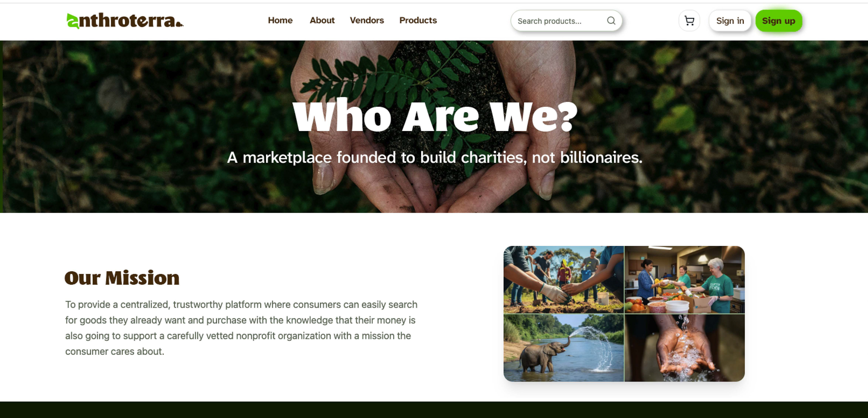
Task: Click the Sign in button
Action: click(730, 21)
